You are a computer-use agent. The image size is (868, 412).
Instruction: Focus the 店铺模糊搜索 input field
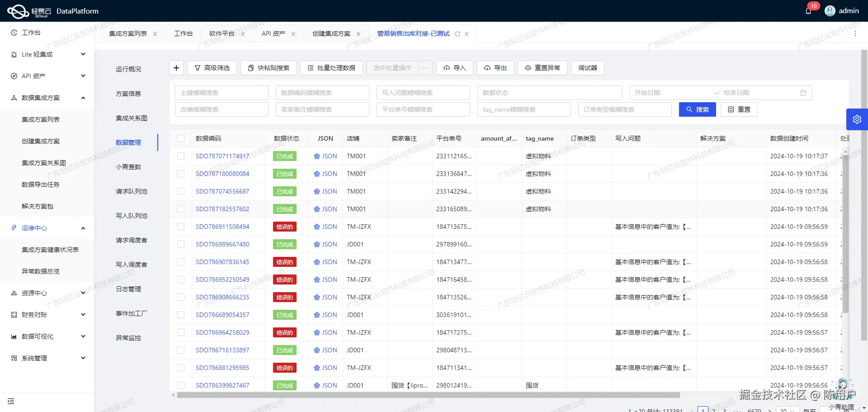point(222,109)
